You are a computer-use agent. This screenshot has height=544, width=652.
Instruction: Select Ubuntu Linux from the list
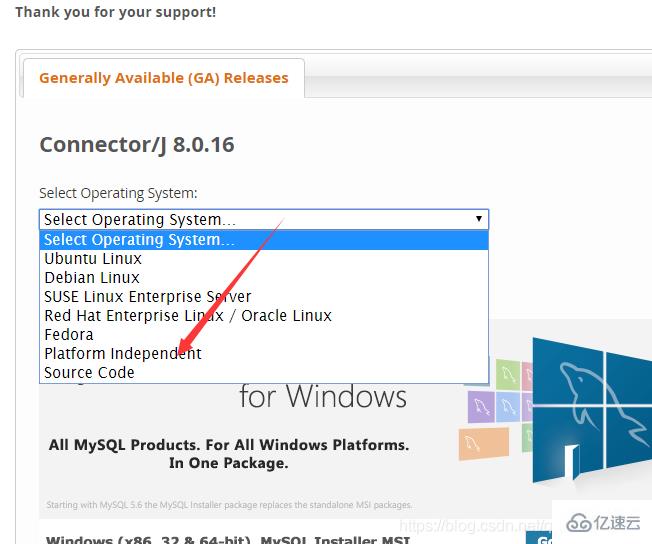coord(264,259)
